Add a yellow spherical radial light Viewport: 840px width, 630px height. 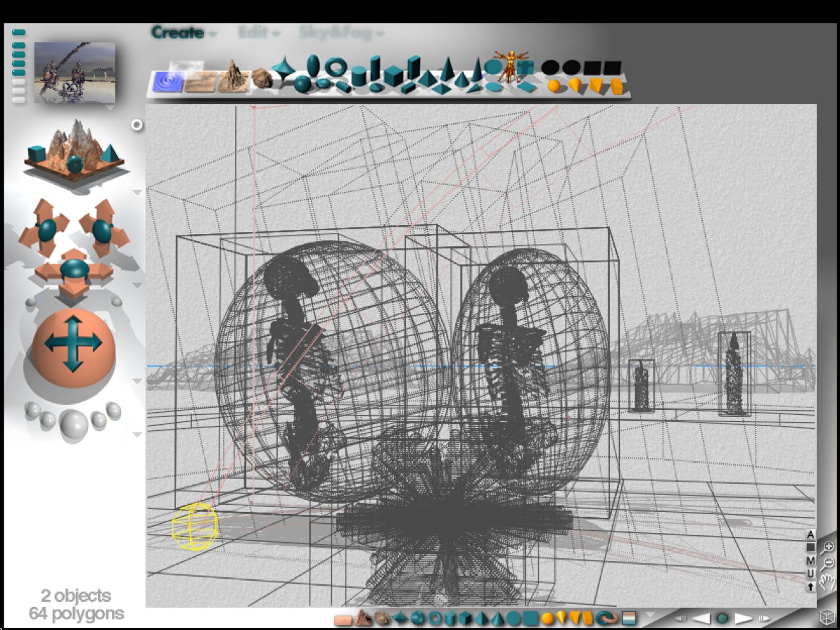(x=554, y=85)
